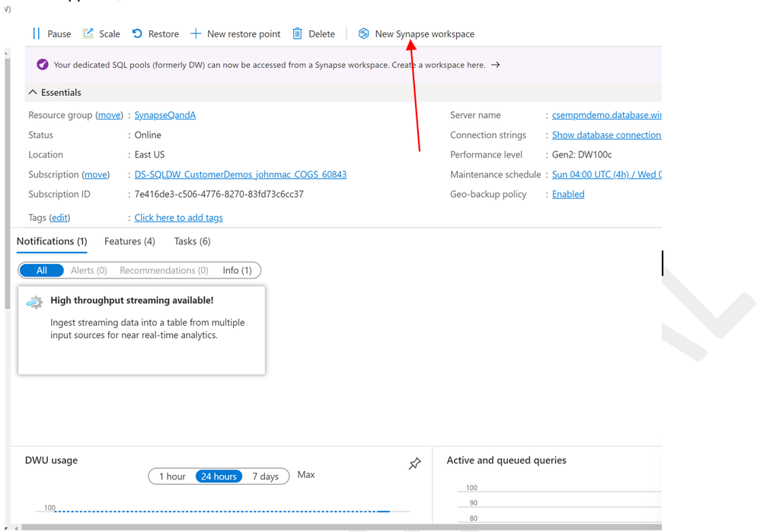Click the East US location value
Screen dimensions: 760x532
point(149,155)
